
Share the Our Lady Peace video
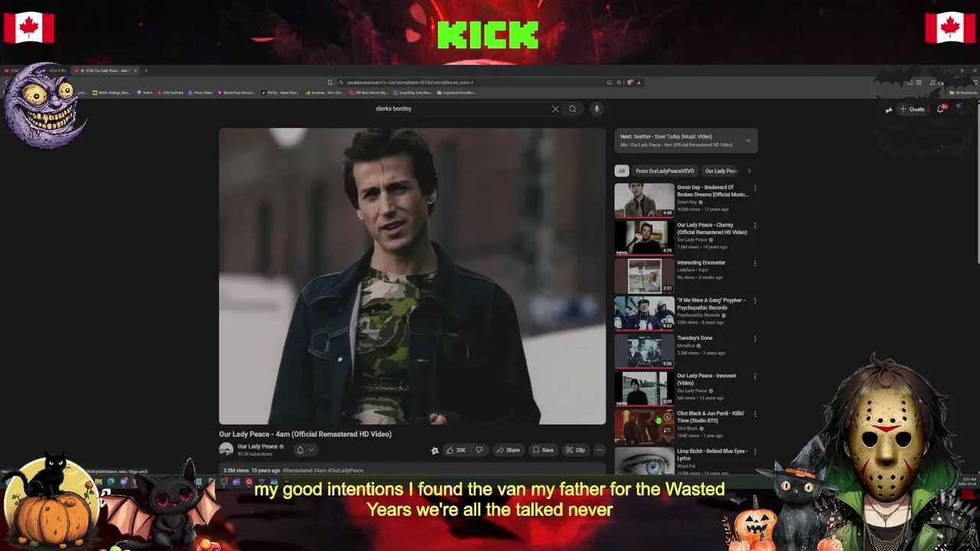click(508, 450)
